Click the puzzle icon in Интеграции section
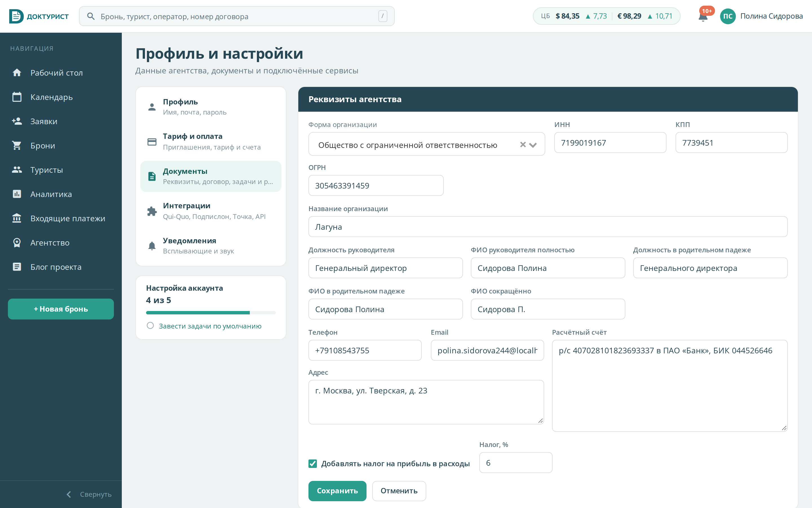This screenshot has width=812, height=508. (152, 211)
